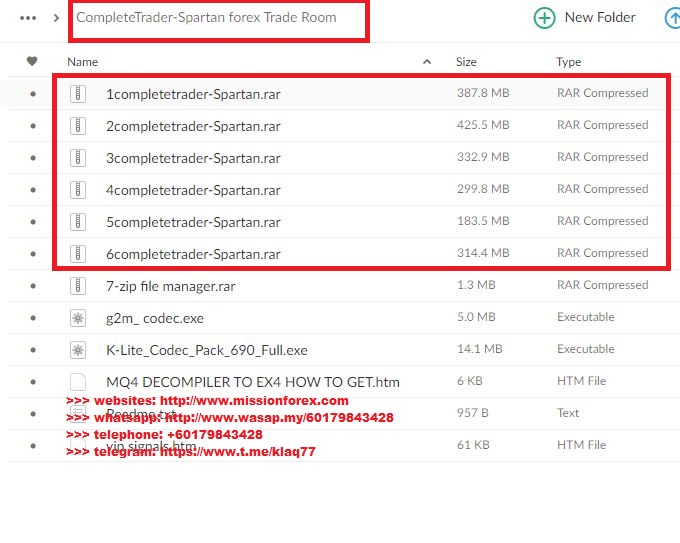Click the 14.1 MB size value
The image size is (680, 543).
pyautogui.click(x=480, y=349)
